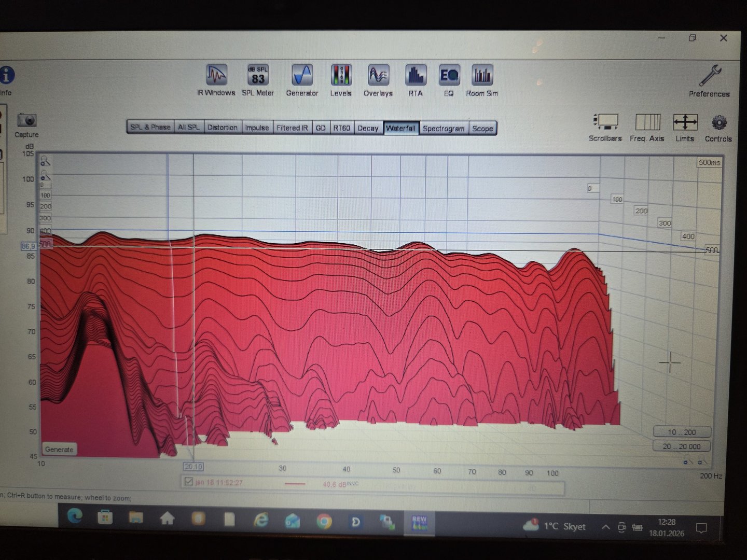Open the waterfall Controls gear
Viewport: 747px width, 560px height.
click(x=718, y=128)
